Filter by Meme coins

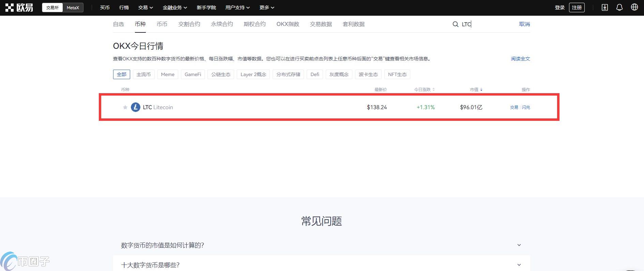point(168,74)
